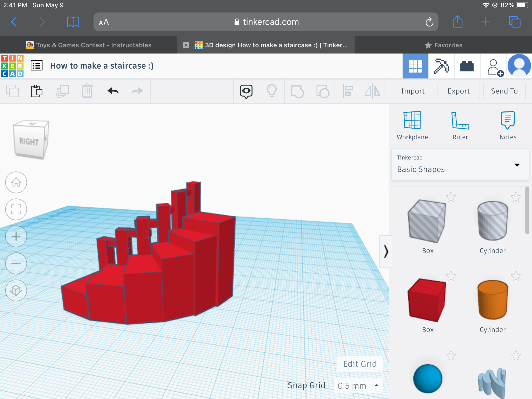This screenshot has width=532, height=399.
Task: Zoom out with the minus button
Action: 16,263
